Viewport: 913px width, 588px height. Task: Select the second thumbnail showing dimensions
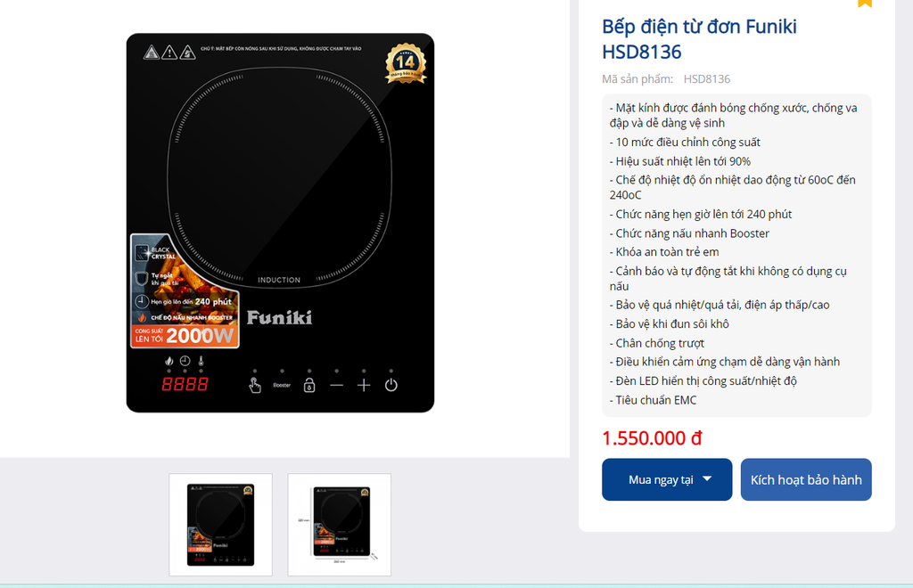[x=340, y=525]
